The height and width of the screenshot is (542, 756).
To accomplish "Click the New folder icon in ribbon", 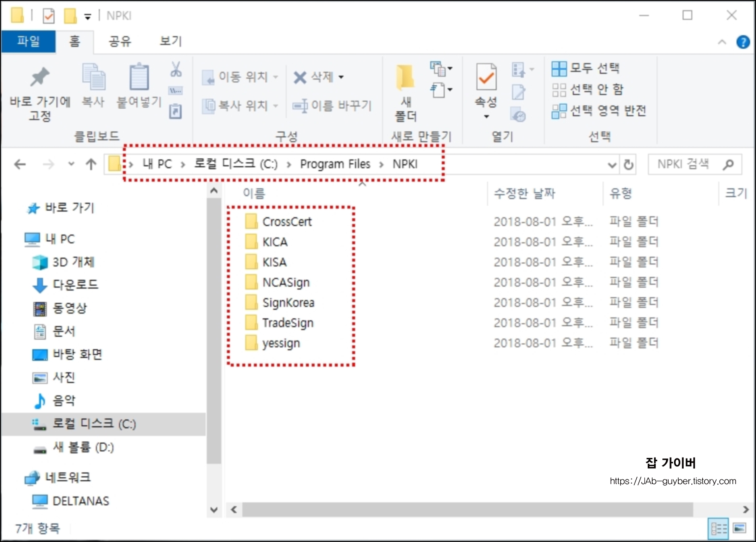I will coord(406,78).
